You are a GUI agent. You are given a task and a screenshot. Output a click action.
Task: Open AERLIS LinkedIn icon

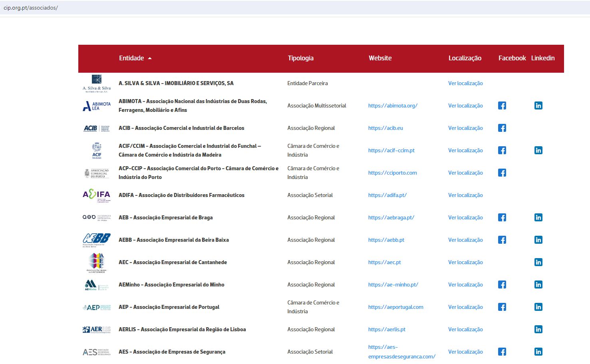click(538, 329)
